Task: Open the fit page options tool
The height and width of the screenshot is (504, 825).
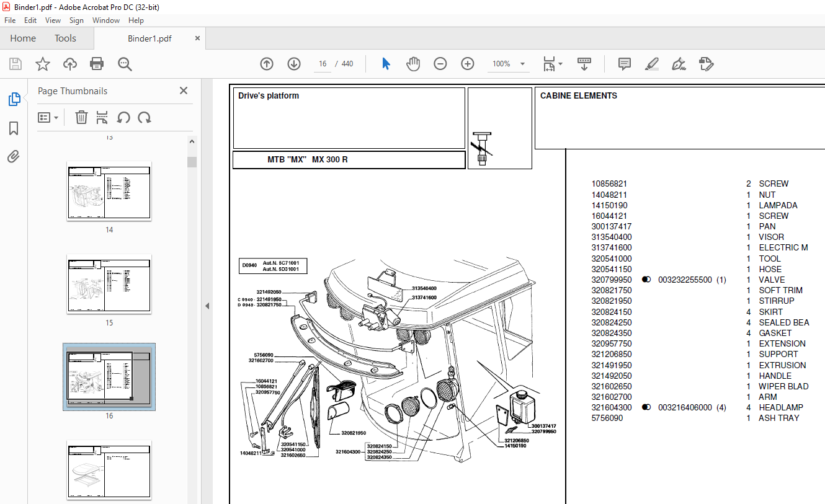Action: (549, 64)
